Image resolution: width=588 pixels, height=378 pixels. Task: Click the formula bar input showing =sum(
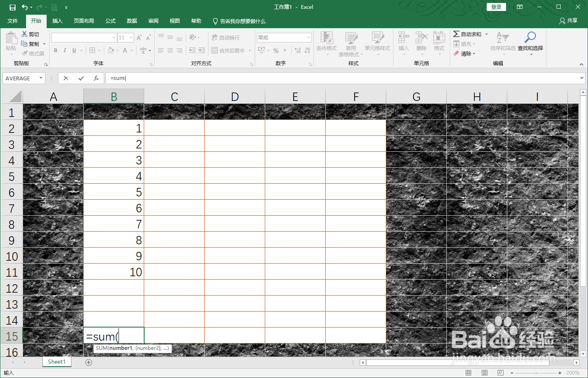pos(343,78)
